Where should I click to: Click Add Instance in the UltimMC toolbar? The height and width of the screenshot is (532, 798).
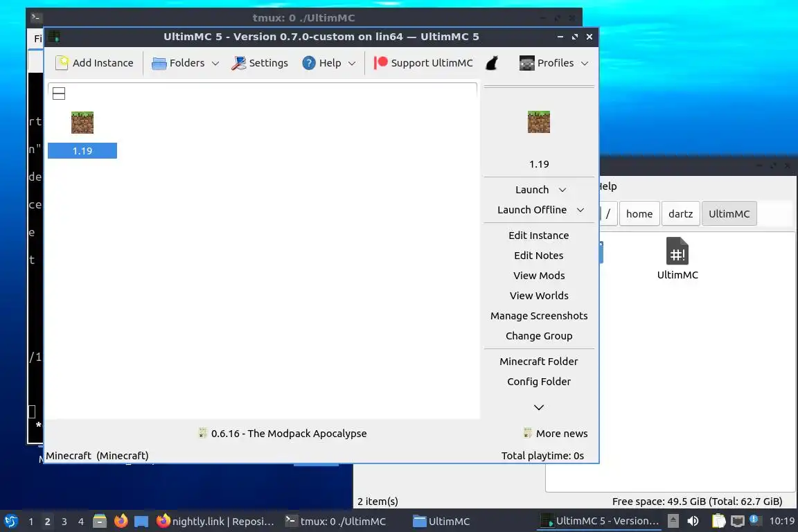click(x=94, y=62)
